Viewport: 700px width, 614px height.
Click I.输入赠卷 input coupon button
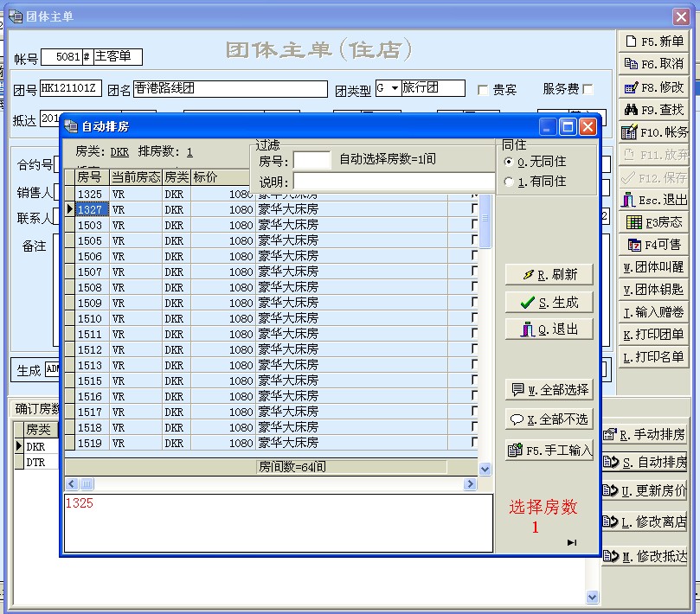click(653, 312)
